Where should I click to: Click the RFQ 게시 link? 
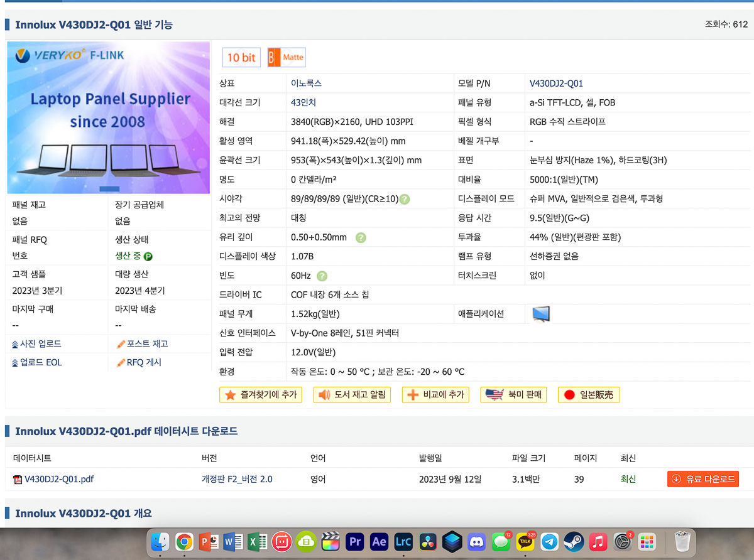click(x=144, y=362)
